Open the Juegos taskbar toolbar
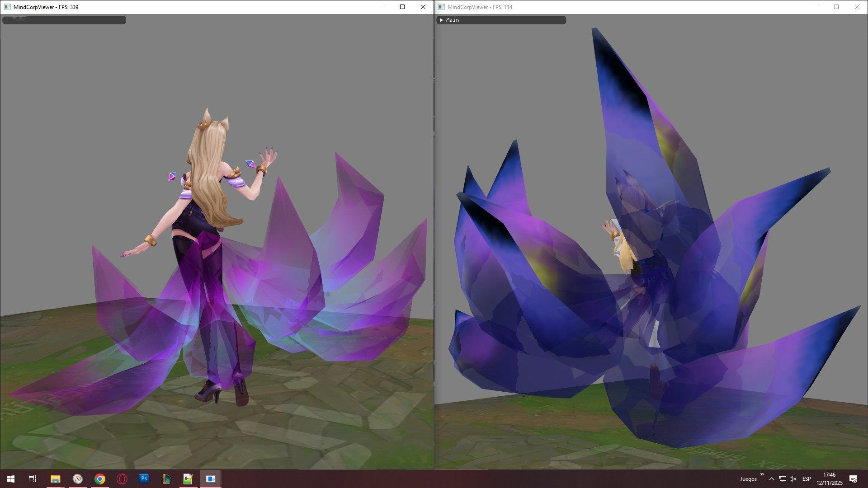This screenshot has height=488, width=868. click(x=748, y=479)
